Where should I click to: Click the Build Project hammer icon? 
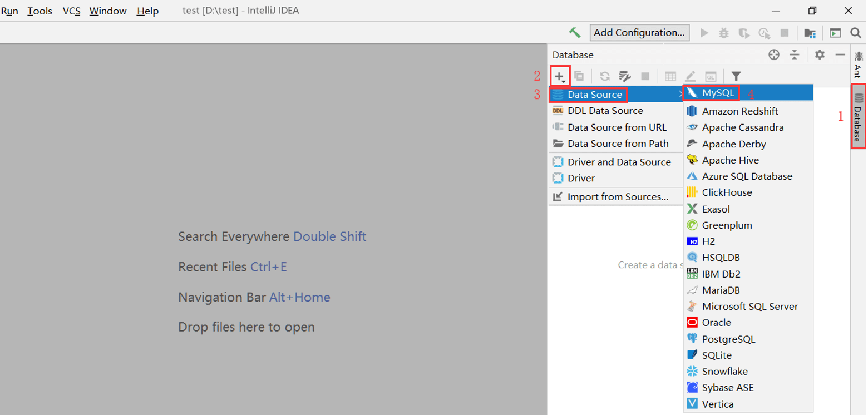(x=575, y=33)
